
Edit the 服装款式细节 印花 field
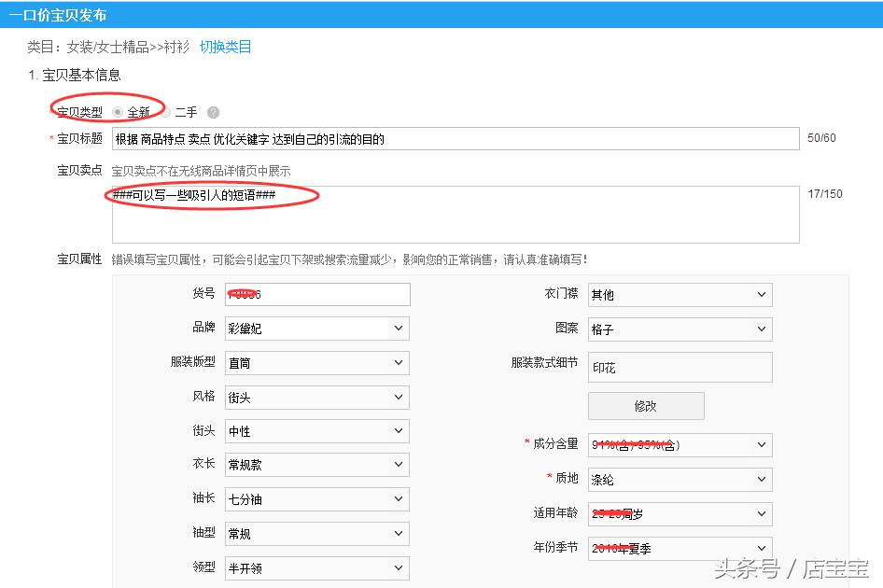[x=679, y=367]
